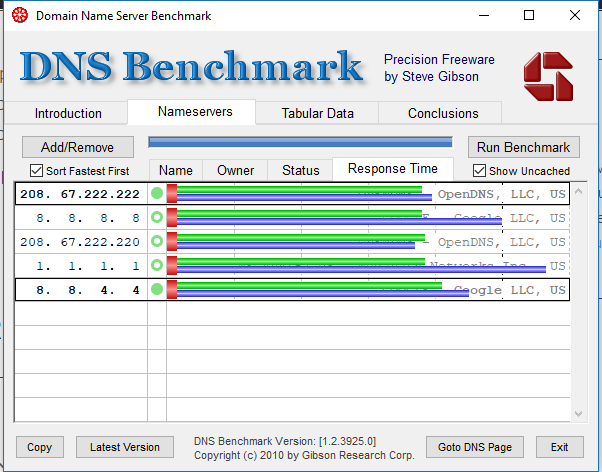Maximize the Domain Name Server Benchmark window
The height and width of the screenshot is (472, 602).
[529, 15]
